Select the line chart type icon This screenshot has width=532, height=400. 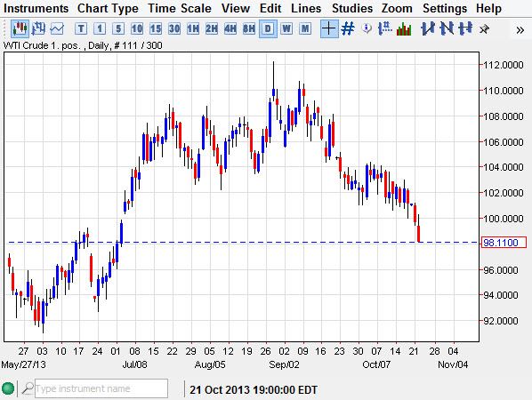[x=57, y=28]
